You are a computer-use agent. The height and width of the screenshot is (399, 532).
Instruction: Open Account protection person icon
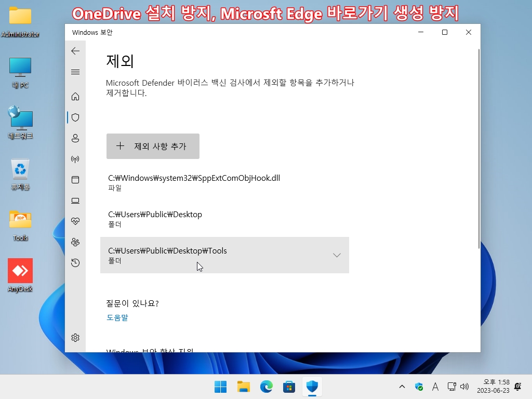[75, 138]
